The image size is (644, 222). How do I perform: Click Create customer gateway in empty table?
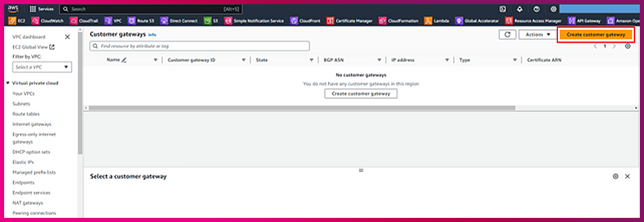point(361,94)
